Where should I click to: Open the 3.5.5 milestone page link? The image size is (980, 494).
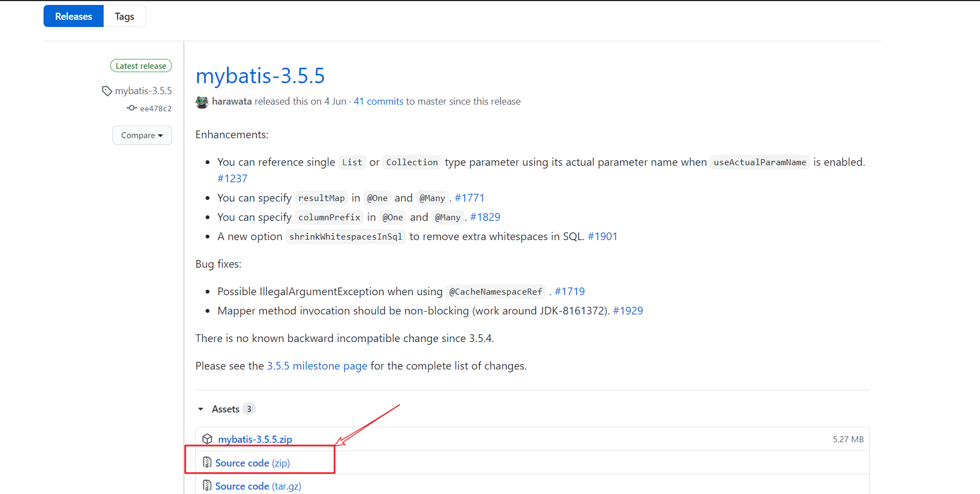pos(317,366)
